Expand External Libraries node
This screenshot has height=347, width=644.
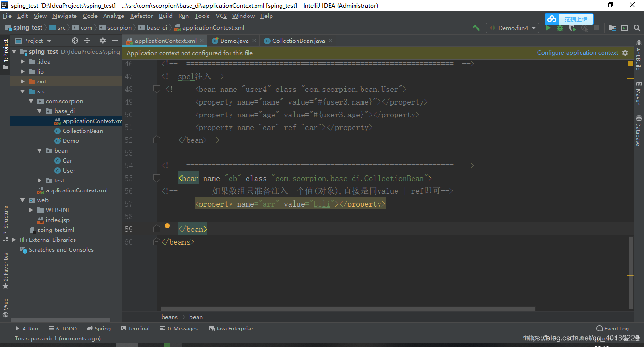coord(14,240)
